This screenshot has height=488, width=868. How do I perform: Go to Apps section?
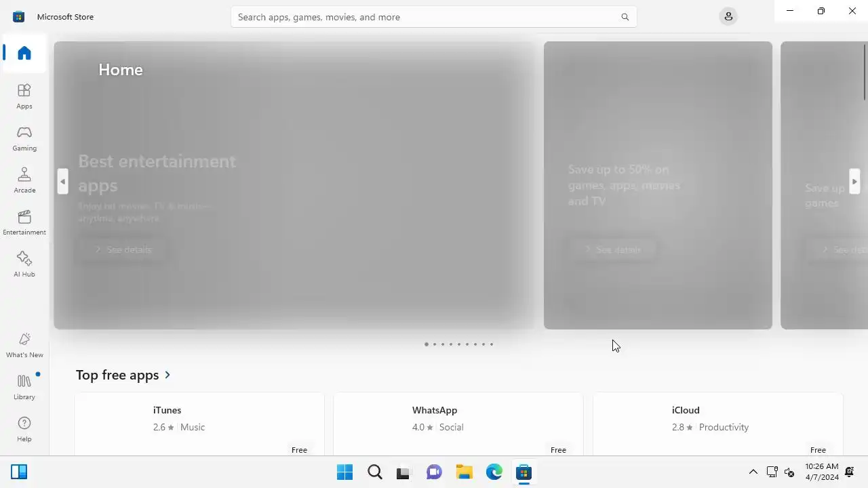(x=24, y=96)
